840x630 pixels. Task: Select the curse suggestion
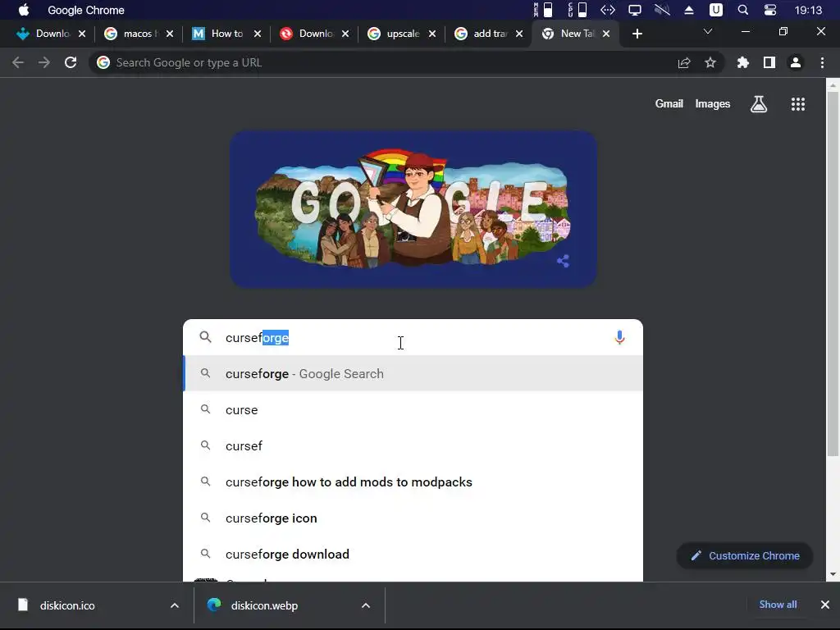click(x=413, y=410)
